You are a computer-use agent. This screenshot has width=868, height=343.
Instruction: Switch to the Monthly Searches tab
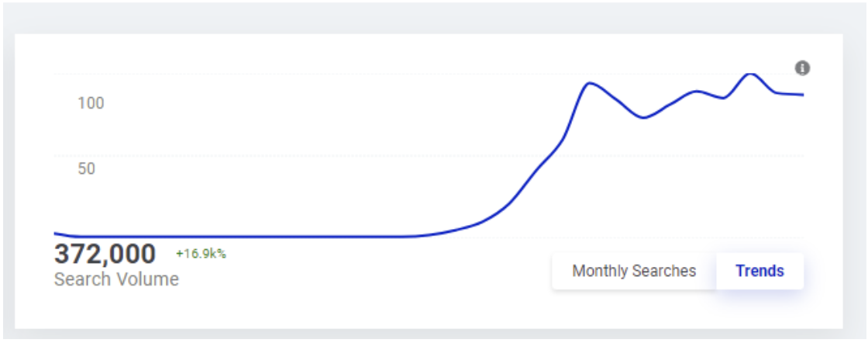coord(634,271)
